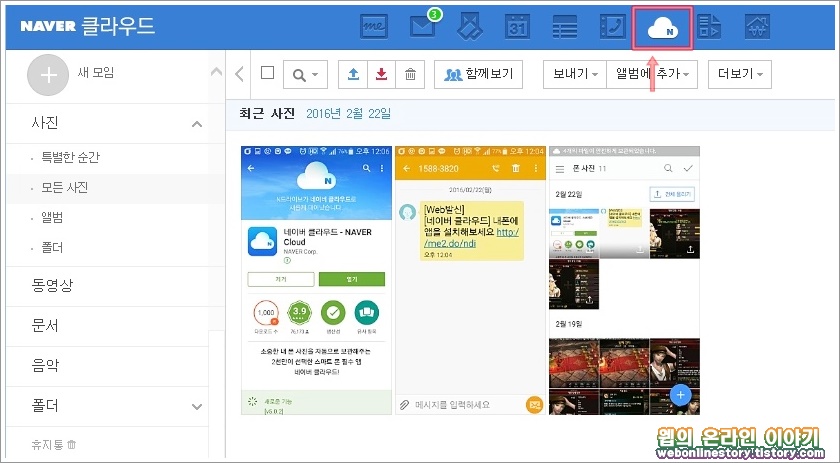Click the plus circle for 새 모임
The width and height of the screenshot is (840, 463).
[48, 75]
